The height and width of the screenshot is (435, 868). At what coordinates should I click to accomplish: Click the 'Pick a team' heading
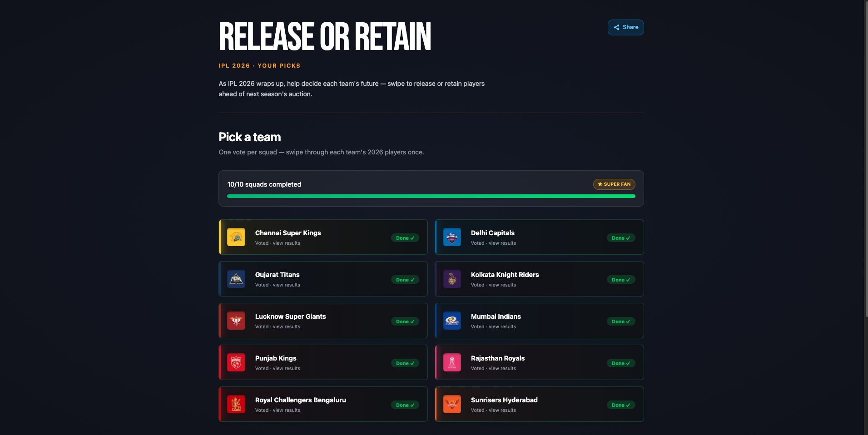[250, 137]
